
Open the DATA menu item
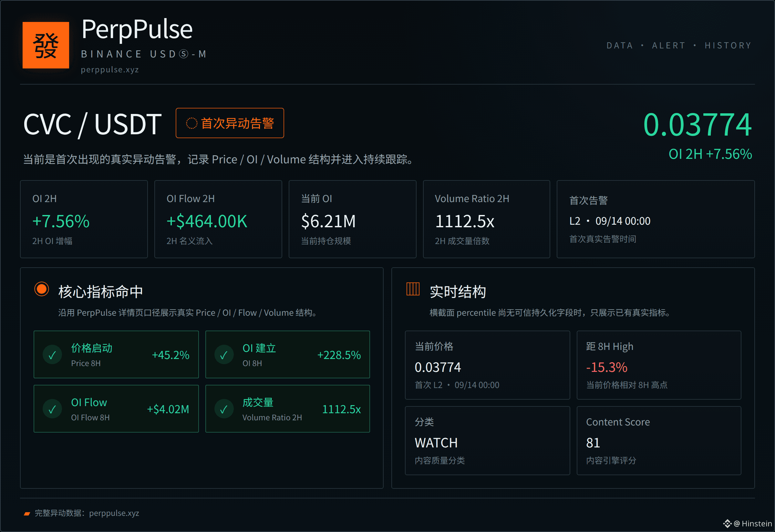coord(620,45)
